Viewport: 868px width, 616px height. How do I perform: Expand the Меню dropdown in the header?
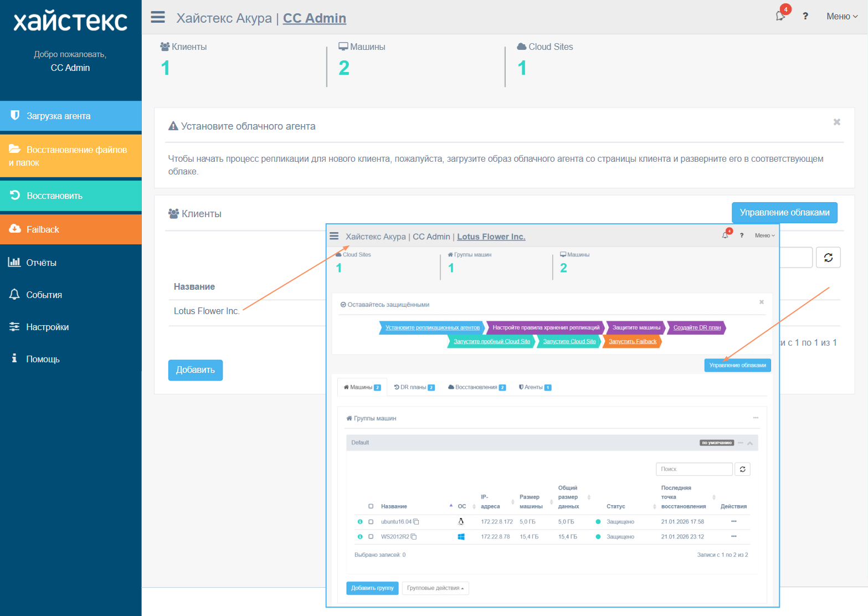(x=842, y=16)
